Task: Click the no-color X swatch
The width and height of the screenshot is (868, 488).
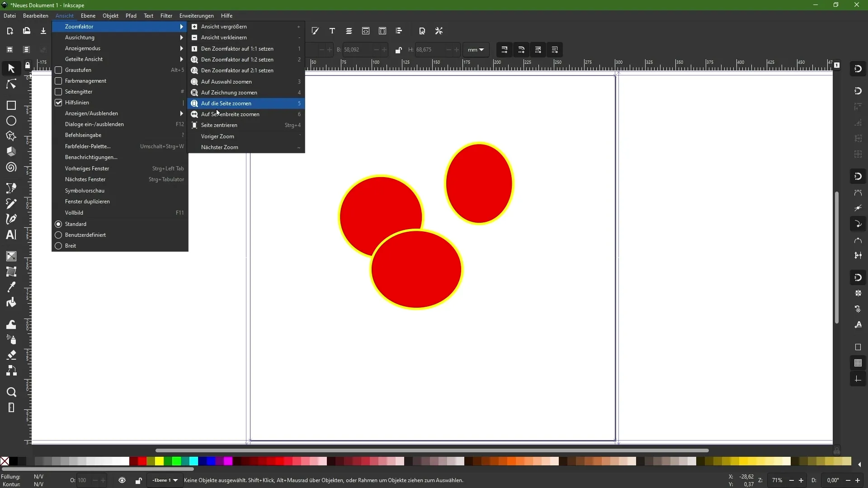Action: tap(5, 461)
